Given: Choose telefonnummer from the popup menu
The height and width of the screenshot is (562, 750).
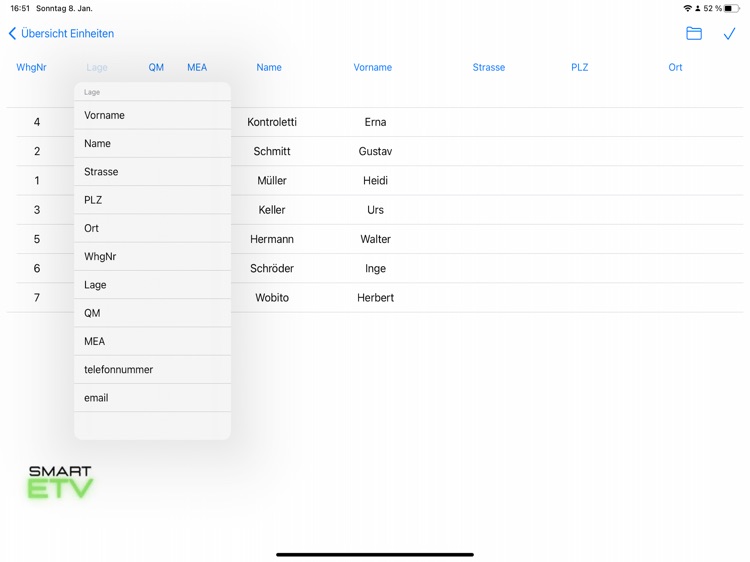Looking at the screenshot, I should 153,369.
